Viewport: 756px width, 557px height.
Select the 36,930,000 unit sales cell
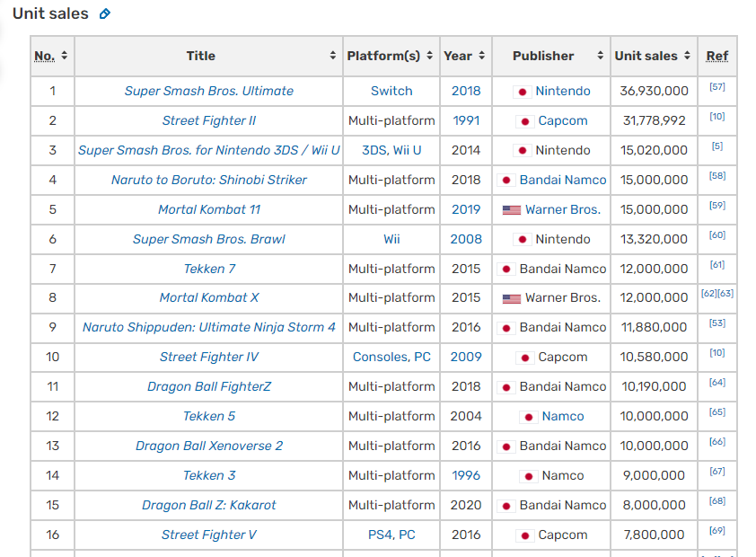click(654, 91)
